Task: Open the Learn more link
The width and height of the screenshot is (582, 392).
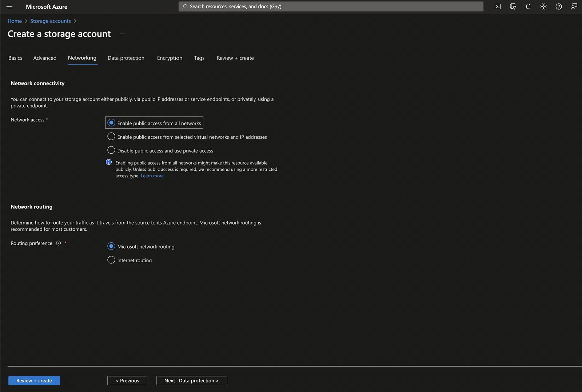Action: [x=152, y=176]
